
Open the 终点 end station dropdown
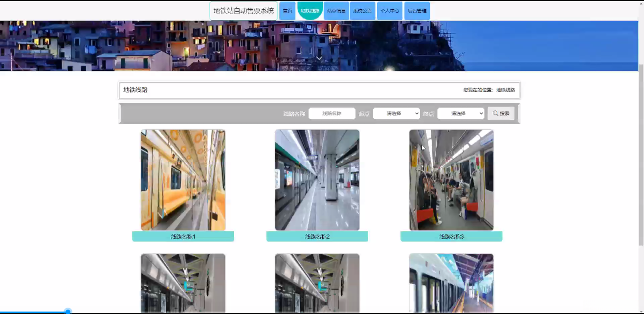[x=461, y=113]
